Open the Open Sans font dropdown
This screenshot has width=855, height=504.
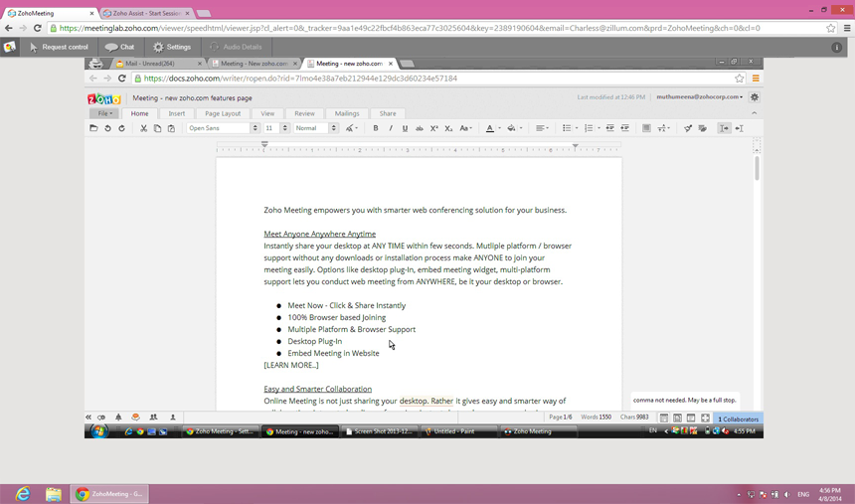[223, 128]
